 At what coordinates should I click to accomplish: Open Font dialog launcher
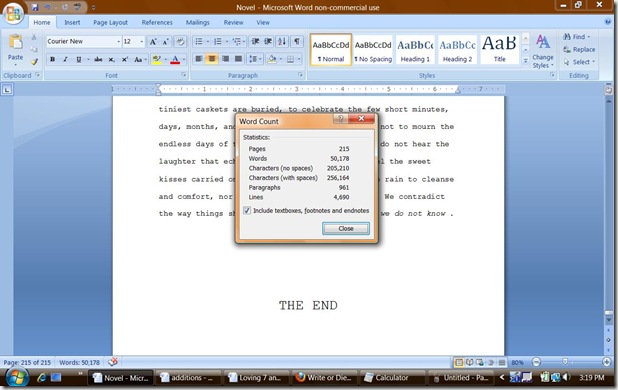click(184, 74)
